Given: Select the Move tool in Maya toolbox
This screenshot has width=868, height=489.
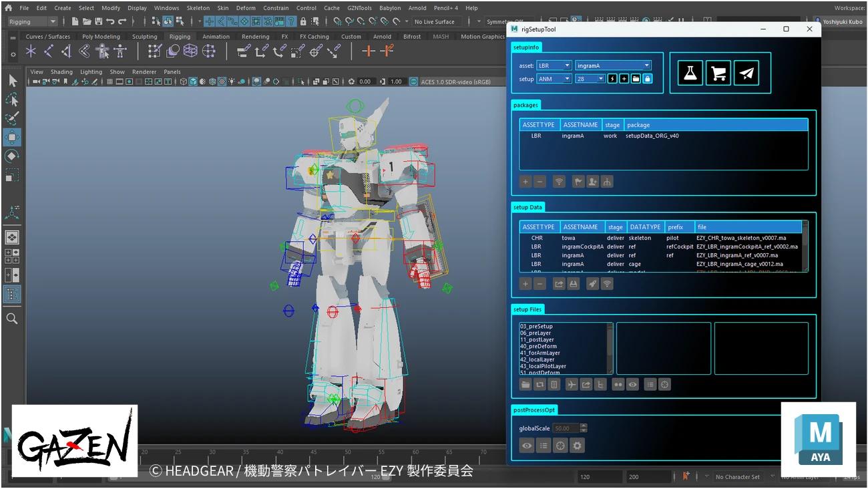Looking at the screenshot, I should tap(12, 138).
